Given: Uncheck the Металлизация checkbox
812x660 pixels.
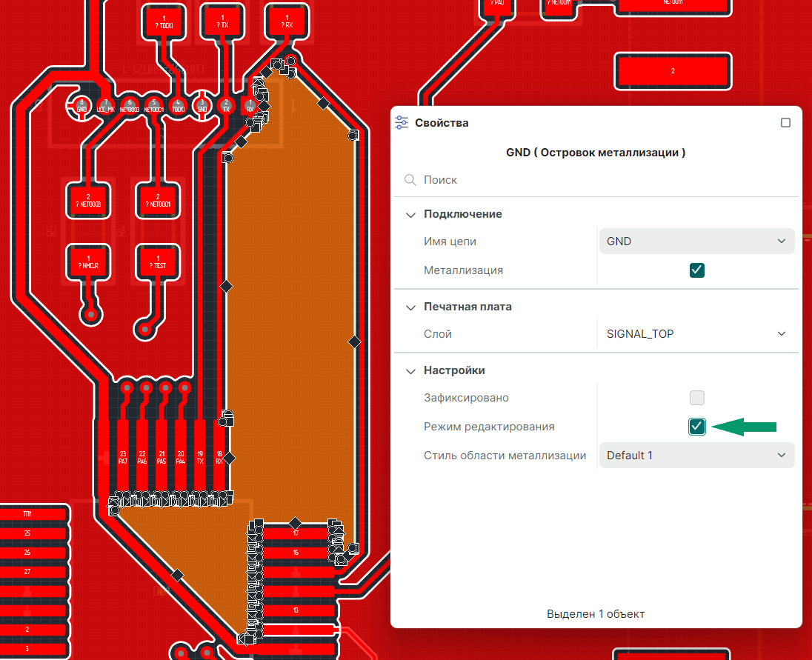Looking at the screenshot, I should tap(696, 270).
